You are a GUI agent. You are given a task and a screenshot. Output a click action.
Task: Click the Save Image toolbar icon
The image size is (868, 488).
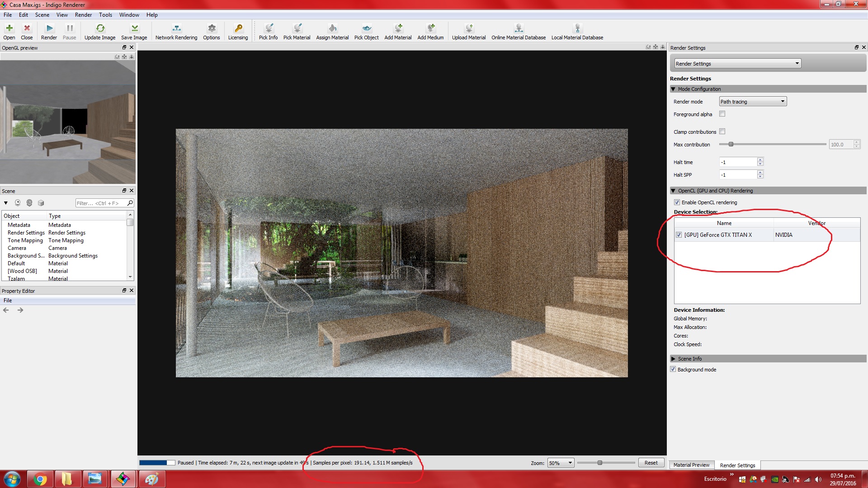pos(134,28)
